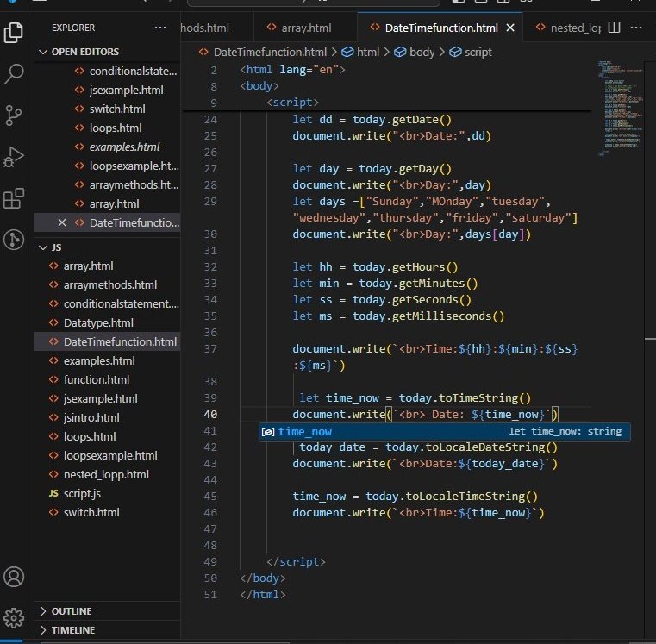
Task: Click the closing '</script>' tag line
Action: coord(296,561)
